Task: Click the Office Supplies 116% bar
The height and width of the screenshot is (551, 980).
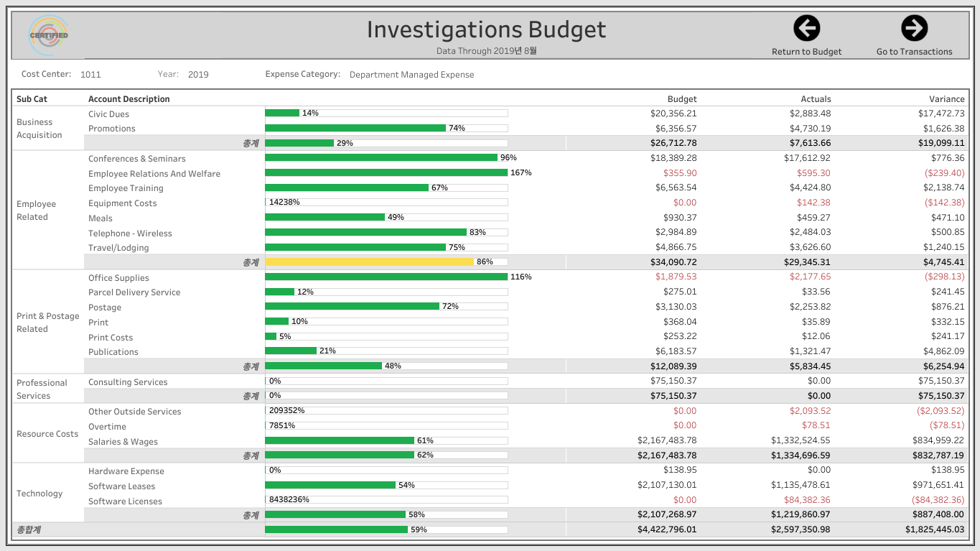Action: pyautogui.click(x=386, y=277)
